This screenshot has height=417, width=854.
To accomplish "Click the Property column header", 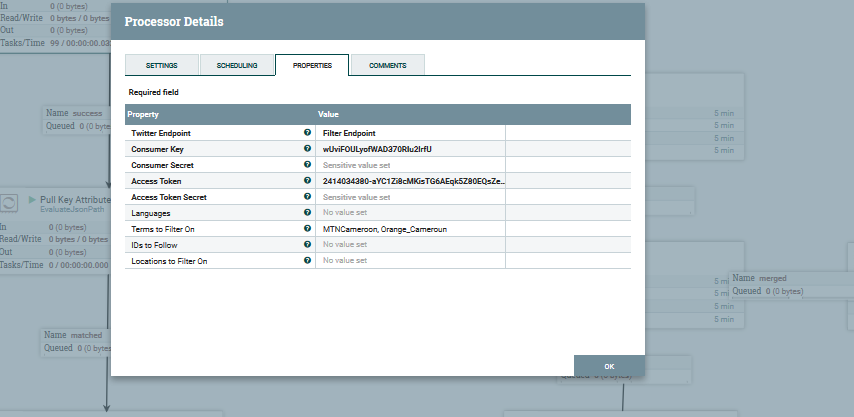I will tap(143, 114).
